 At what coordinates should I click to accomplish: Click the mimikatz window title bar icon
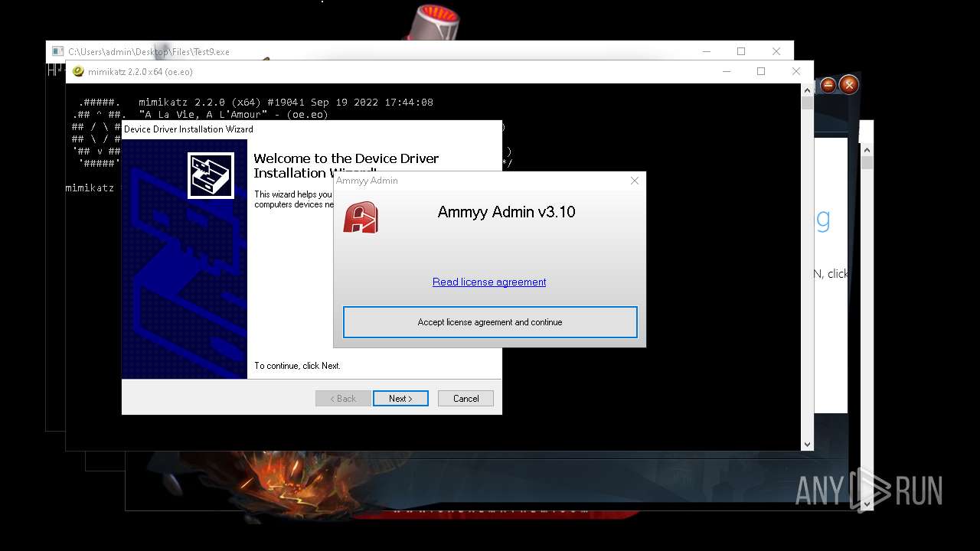[x=77, y=72]
